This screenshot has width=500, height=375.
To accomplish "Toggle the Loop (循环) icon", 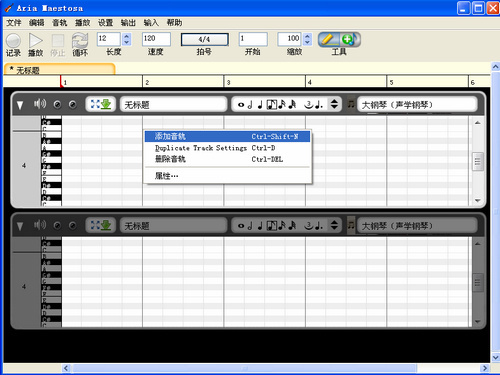I will coord(80,40).
